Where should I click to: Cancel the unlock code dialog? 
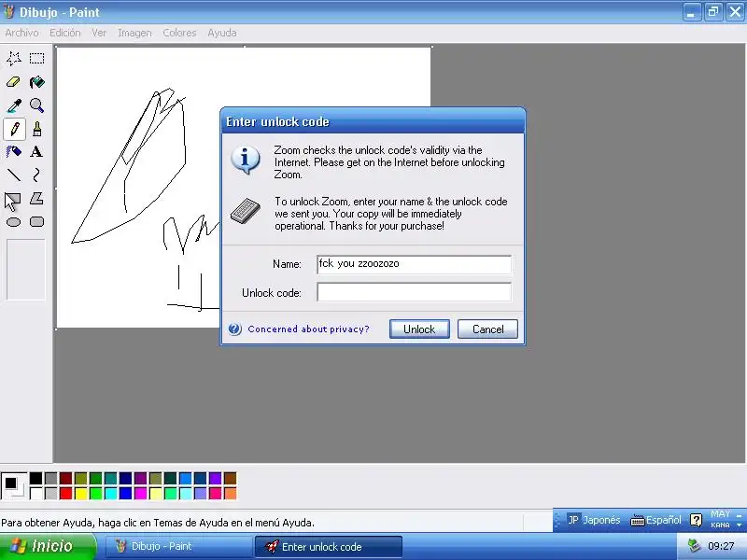[487, 329]
